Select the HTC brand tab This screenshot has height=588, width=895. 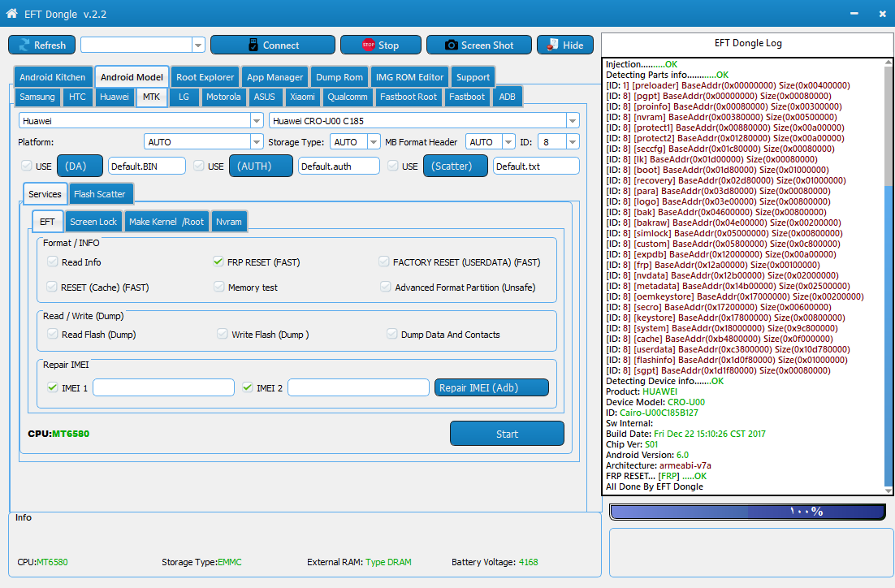pyautogui.click(x=77, y=97)
